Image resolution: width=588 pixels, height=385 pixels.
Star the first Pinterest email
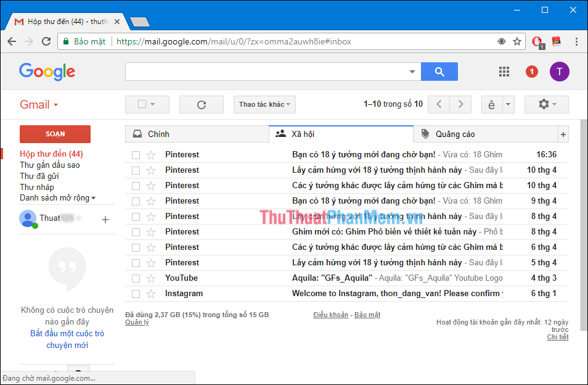(150, 154)
